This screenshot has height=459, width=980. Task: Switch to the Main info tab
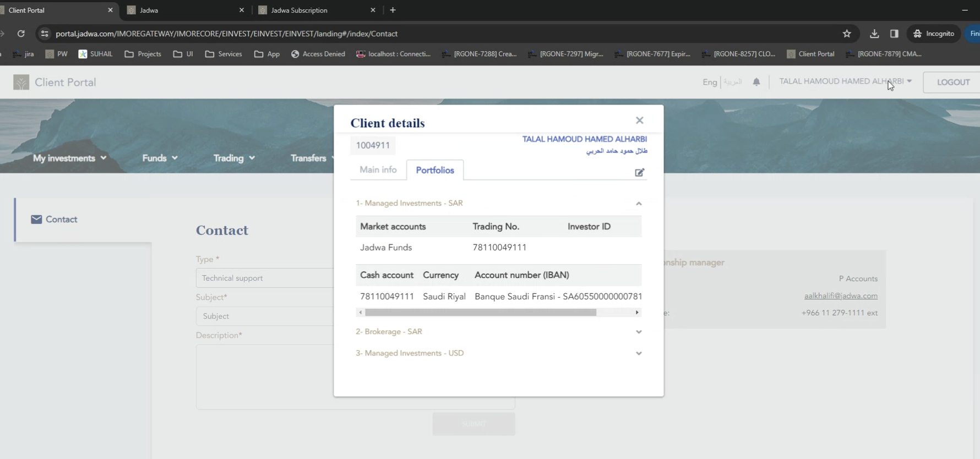pos(378,170)
